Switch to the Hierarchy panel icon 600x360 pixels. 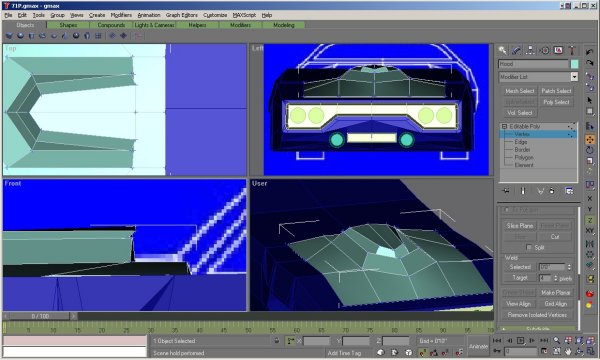pos(530,50)
